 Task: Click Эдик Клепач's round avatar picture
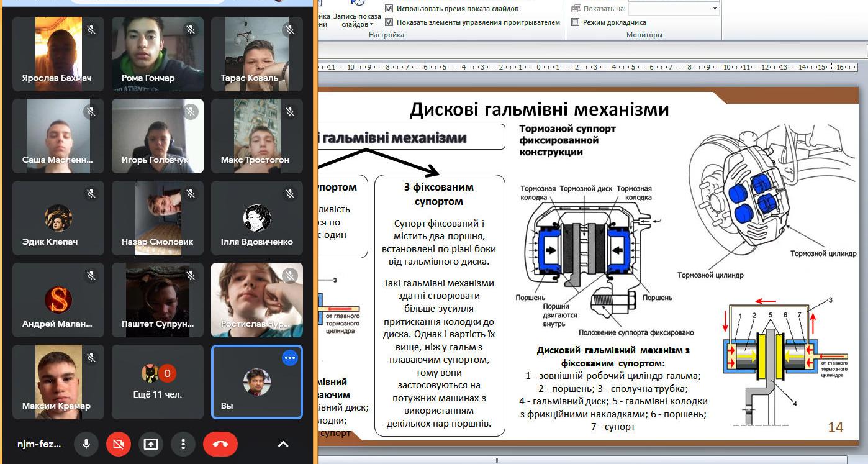[58, 218]
